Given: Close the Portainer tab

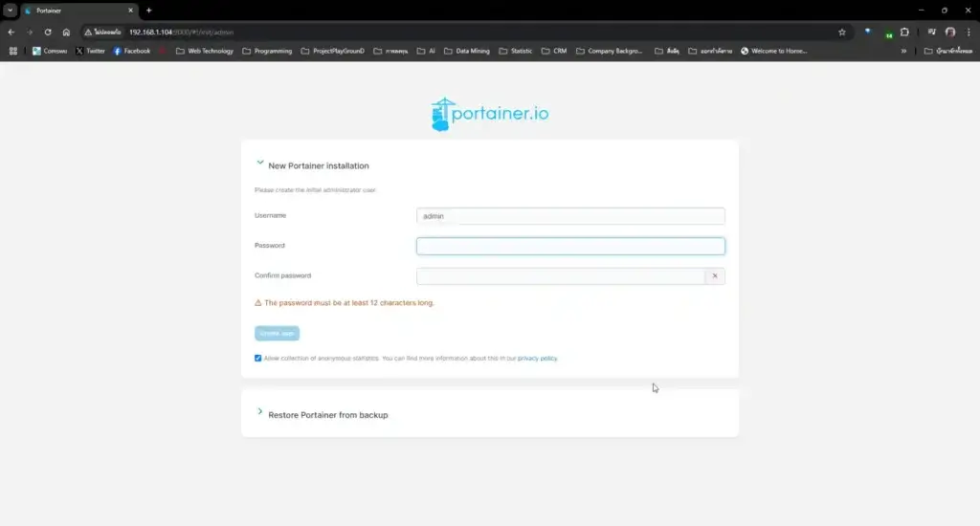Looking at the screenshot, I should point(130,11).
